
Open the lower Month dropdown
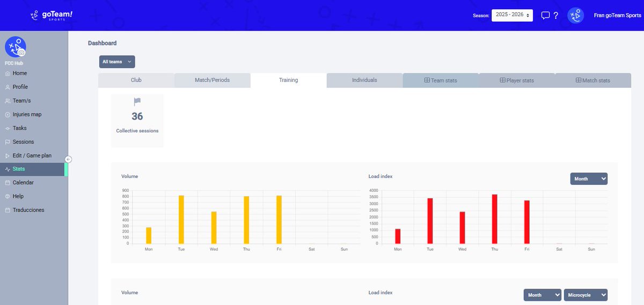click(x=543, y=295)
